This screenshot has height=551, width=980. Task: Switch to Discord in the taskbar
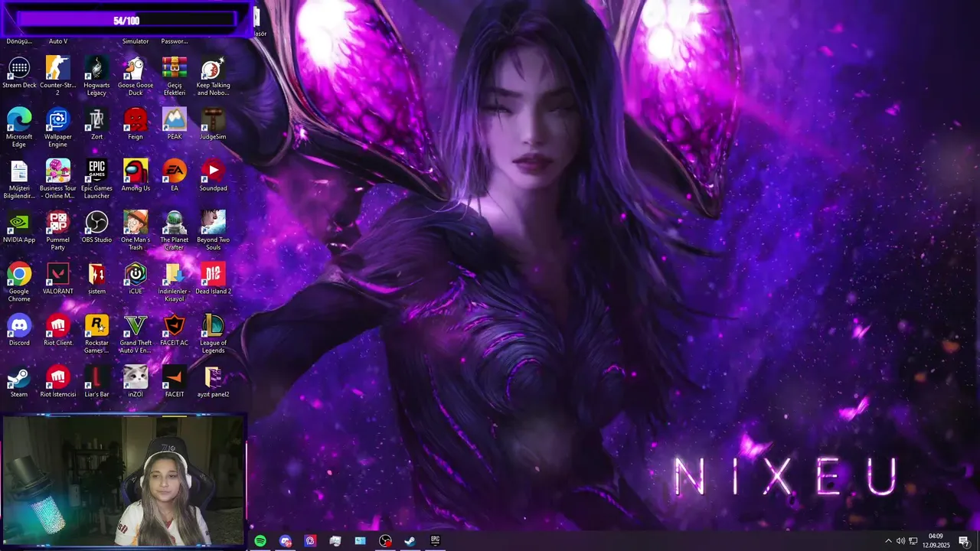[286, 541]
